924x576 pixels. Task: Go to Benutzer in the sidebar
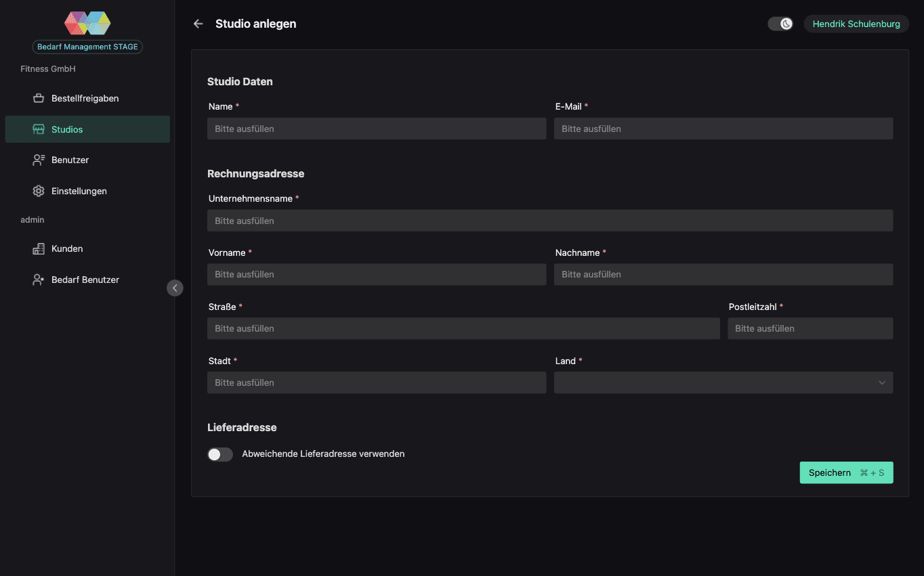[87, 160]
